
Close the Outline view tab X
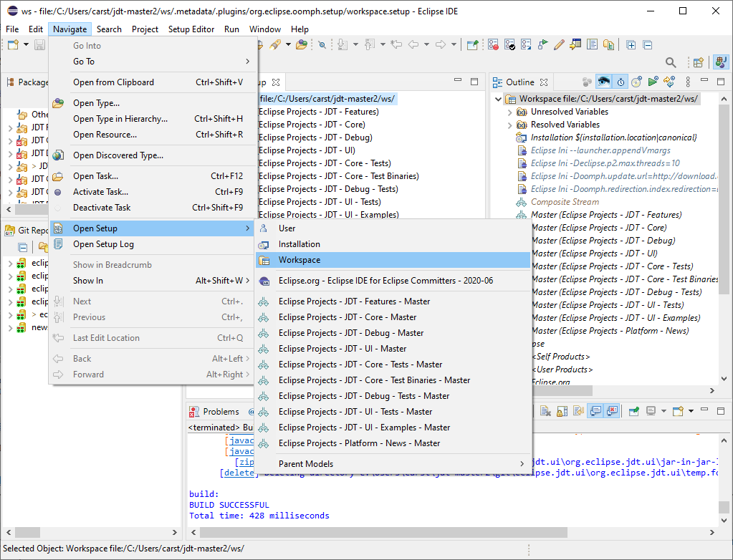pos(544,82)
